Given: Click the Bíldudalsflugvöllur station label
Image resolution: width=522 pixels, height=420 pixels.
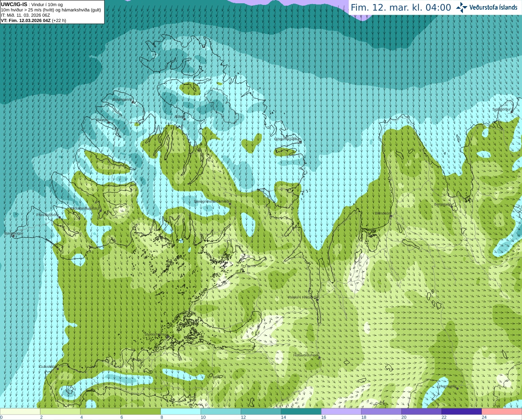Looking at the screenshot, I should 84,208.
